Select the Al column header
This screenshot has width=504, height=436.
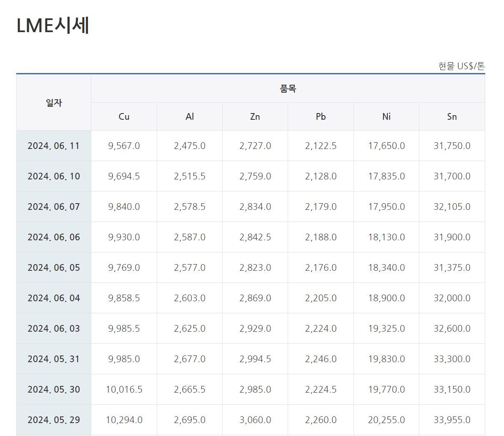(190, 117)
